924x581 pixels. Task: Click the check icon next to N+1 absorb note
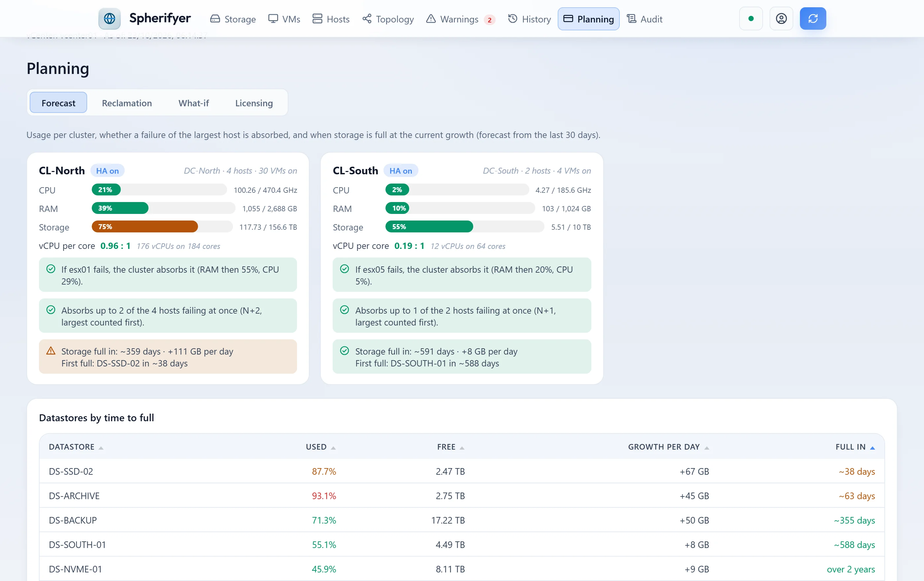345,310
